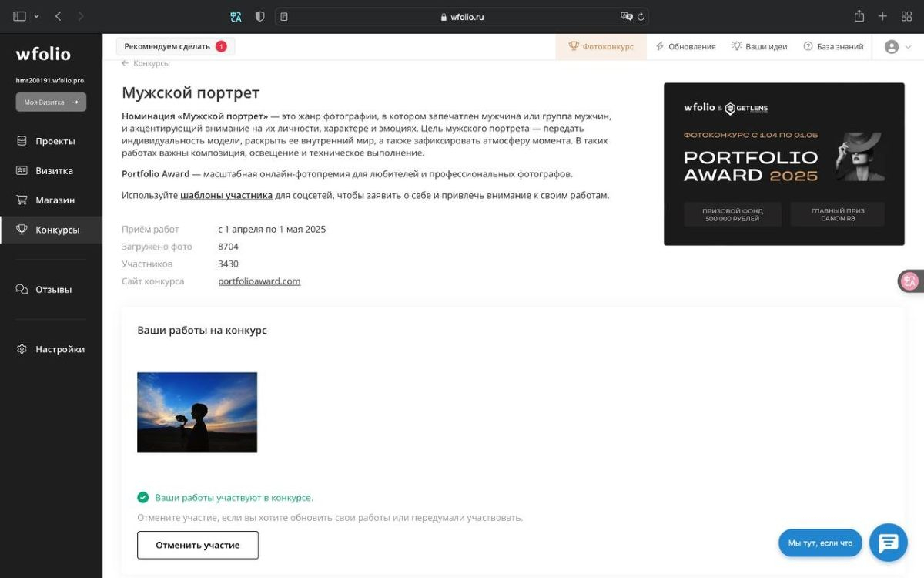
Task: Open the privacy shield report
Action: (x=260, y=16)
